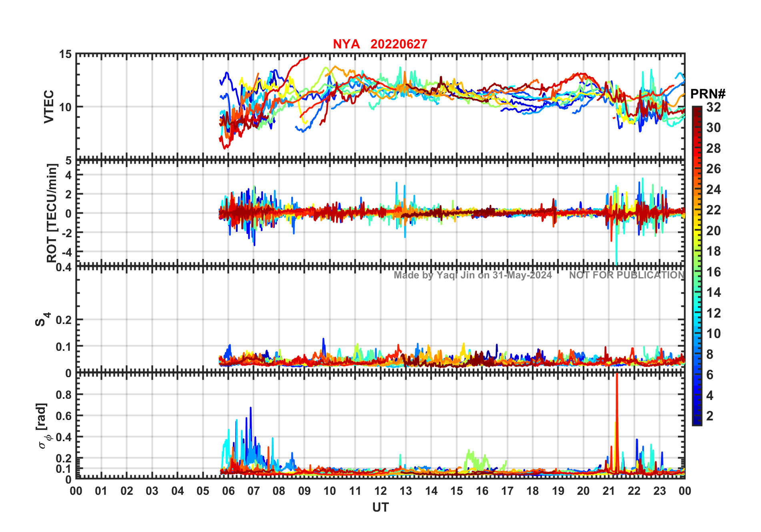
Task: Select the S4 y-axis label
Action: tap(42, 320)
